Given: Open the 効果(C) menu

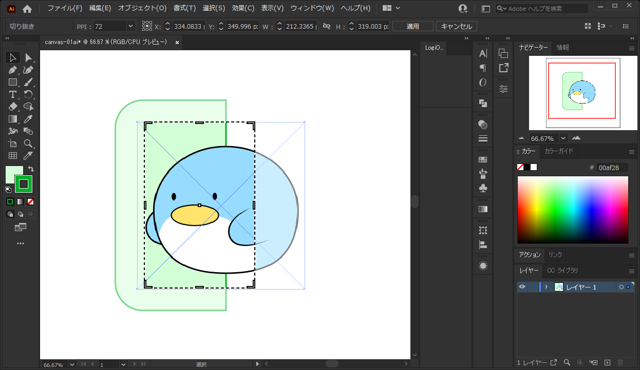Looking at the screenshot, I should click(243, 8).
